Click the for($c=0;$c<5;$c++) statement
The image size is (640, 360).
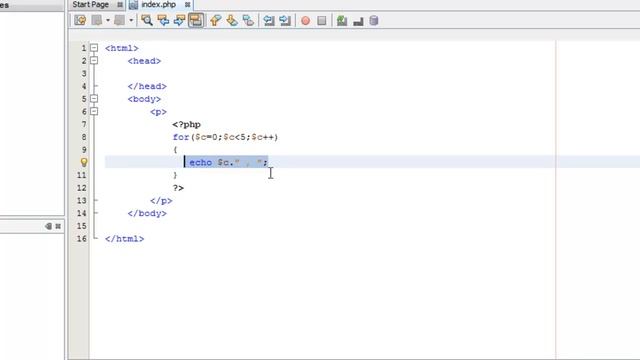pyautogui.click(x=225, y=137)
